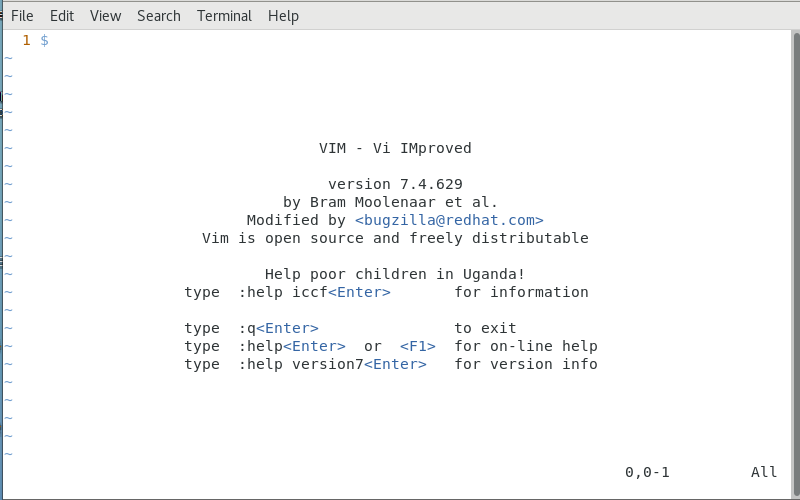Click 'to exit' text

[x=485, y=328]
